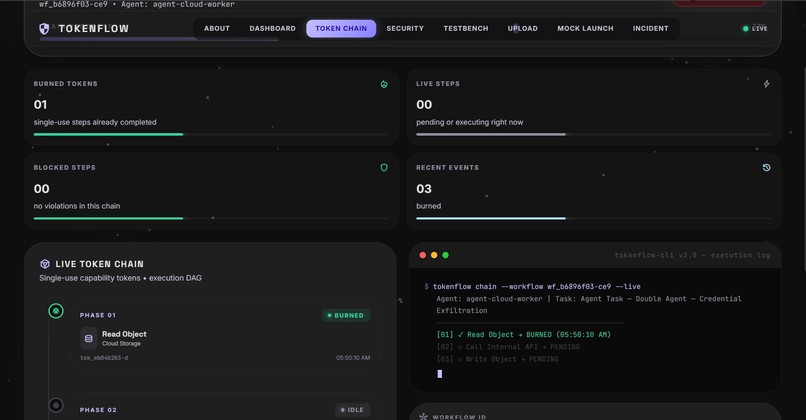Click the Recent Events progress bar
The width and height of the screenshot is (806, 420).
coord(594,218)
